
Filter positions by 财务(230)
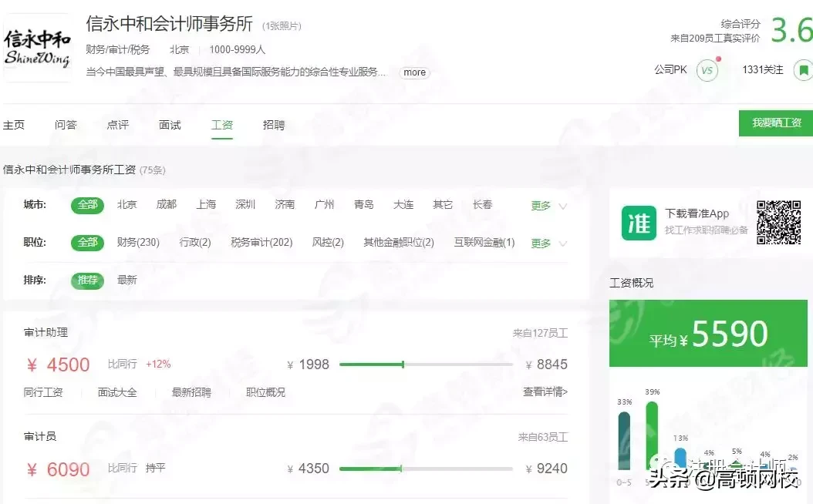[138, 243]
